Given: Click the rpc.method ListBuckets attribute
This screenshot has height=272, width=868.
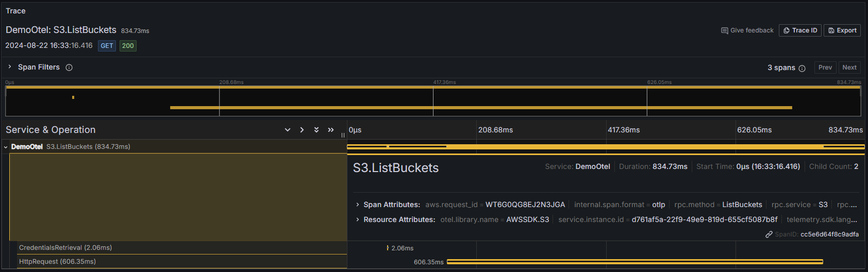Looking at the screenshot, I should point(718,205).
